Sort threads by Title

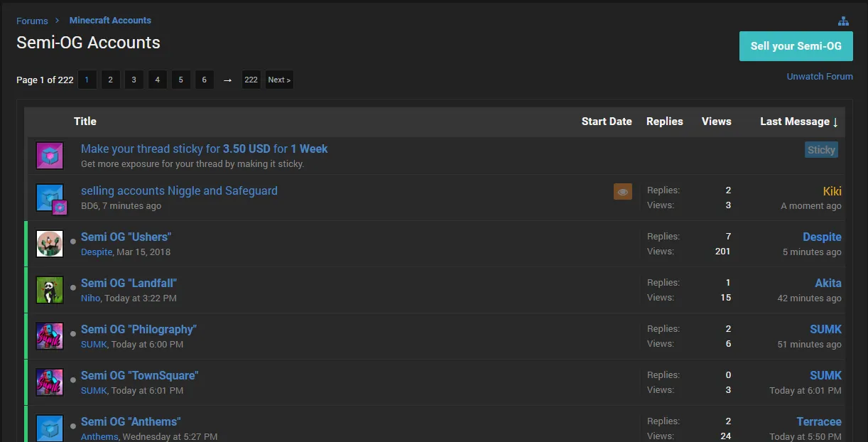(x=85, y=122)
